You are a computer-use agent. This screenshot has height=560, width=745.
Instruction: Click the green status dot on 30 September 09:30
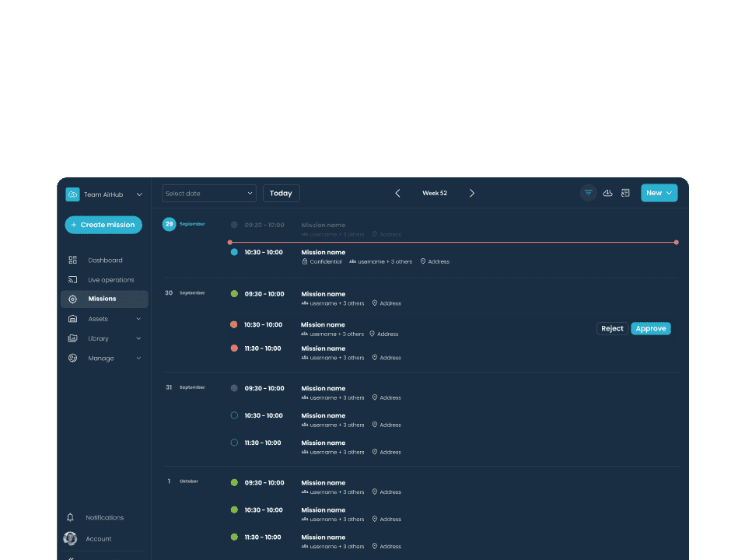[x=234, y=294]
